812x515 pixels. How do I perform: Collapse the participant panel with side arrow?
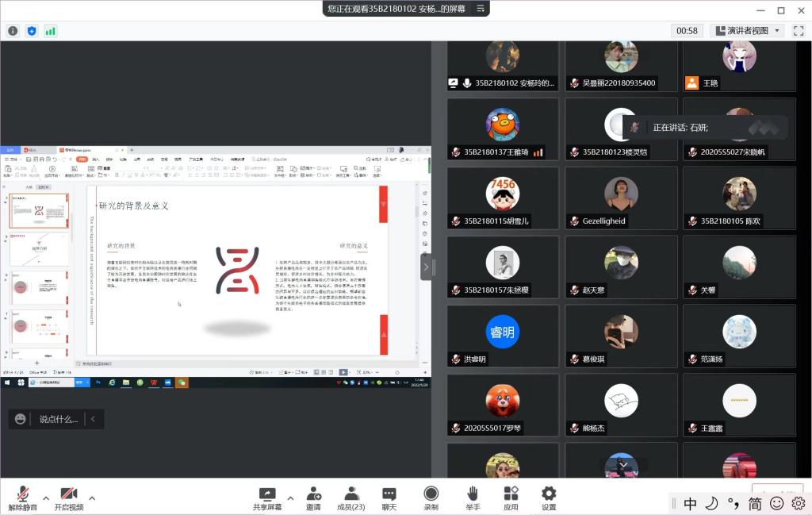(427, 267)
